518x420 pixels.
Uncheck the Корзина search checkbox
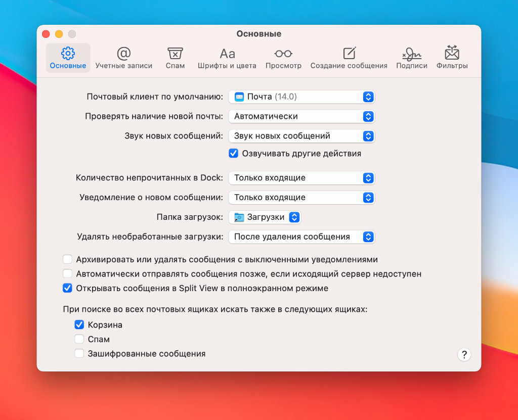tap(79, 324)
